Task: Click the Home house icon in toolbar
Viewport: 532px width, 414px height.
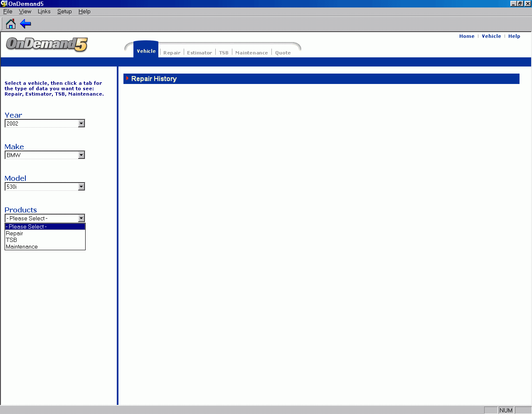Action: pos(11,24)
